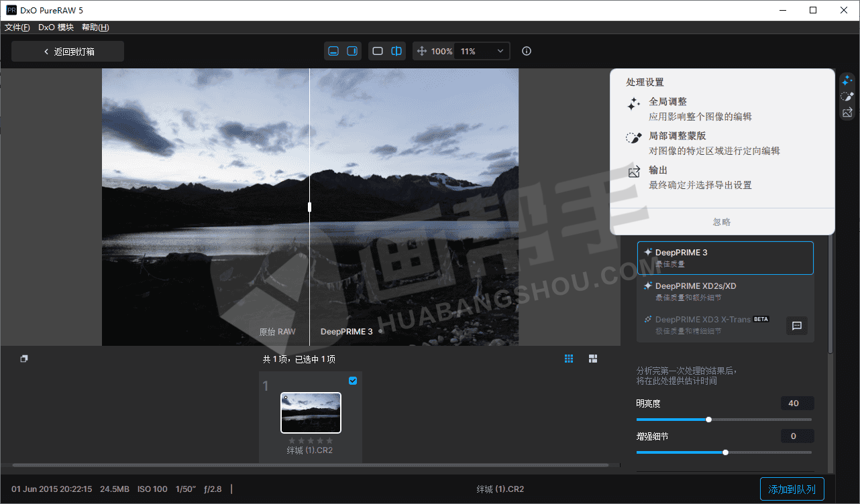Click the detach filmstrip window icon
860x504 pixels.
pos(24,359)
